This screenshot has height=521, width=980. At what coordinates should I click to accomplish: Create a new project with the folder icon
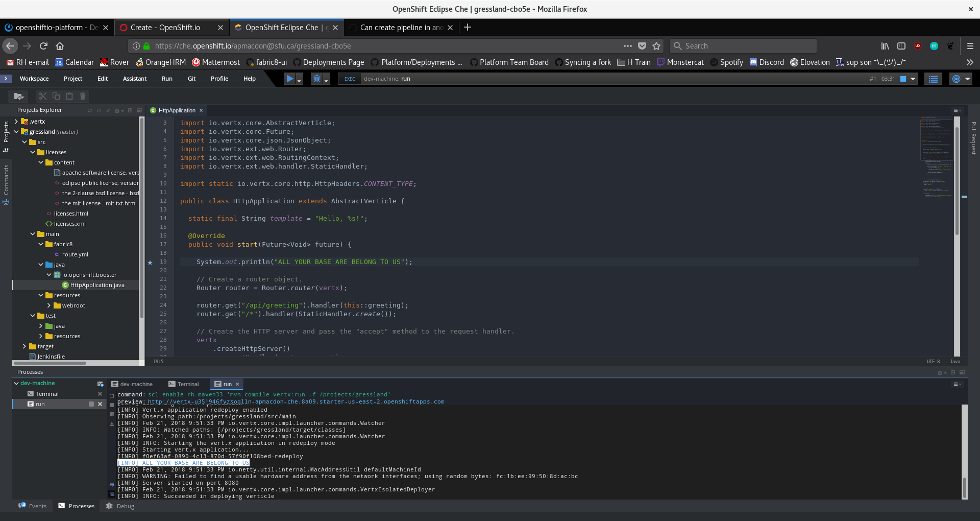19,96
